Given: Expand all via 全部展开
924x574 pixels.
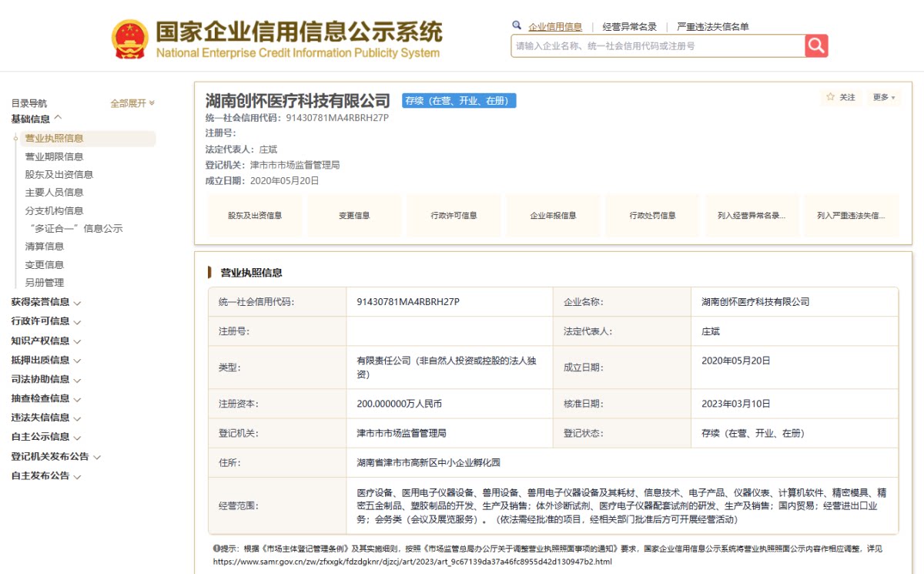Looking at the screenshot, I should pos(132,103).
